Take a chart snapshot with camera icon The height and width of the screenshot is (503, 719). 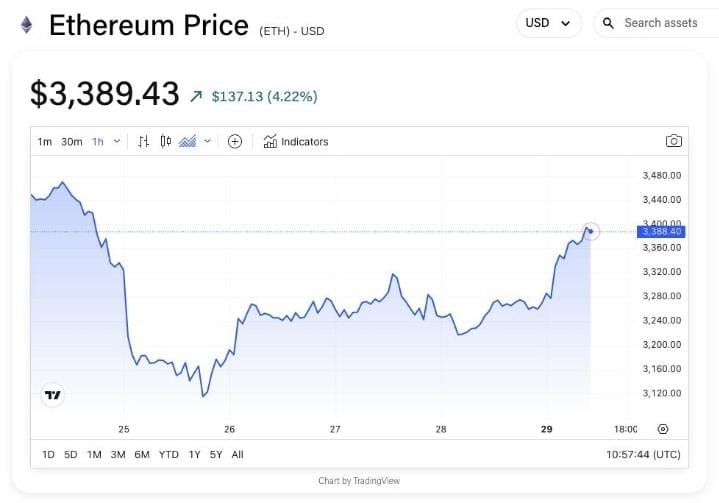pos(674,141)
